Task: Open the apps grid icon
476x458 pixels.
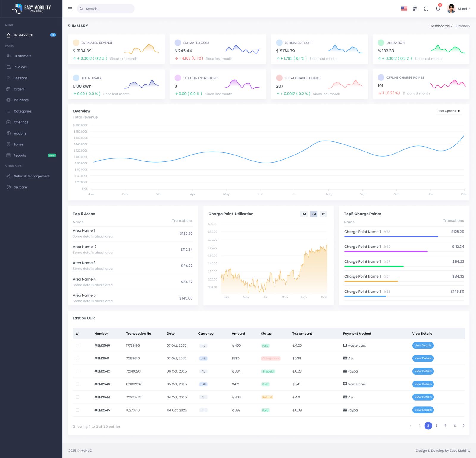Action: (415, 9)
